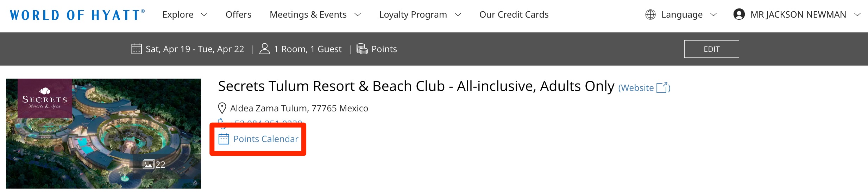Image resolution: width=868 pixels, height=196 pixels.
Task: Click the external link icon beside Website
Action: click(662, 88)
